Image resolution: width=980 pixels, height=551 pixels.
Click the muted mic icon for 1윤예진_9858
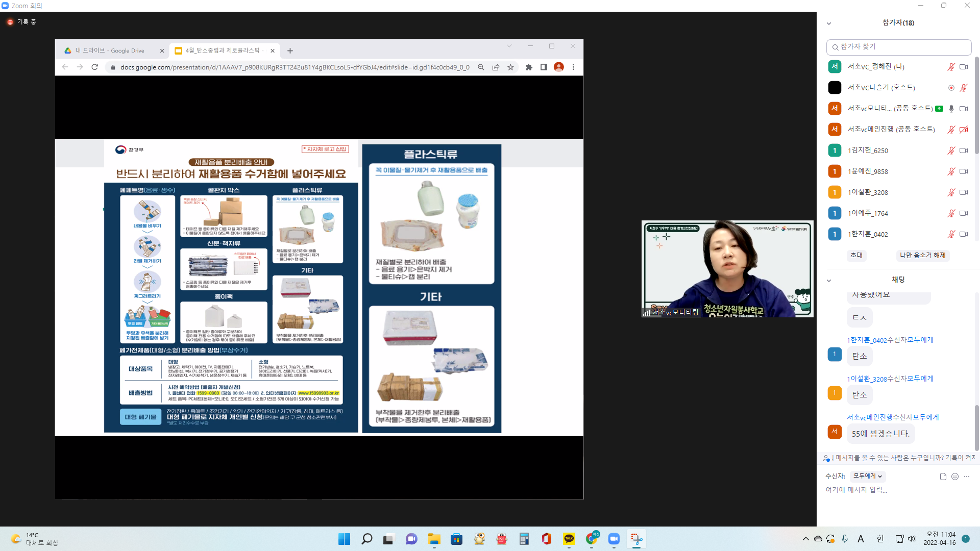(x=951, y=171)
